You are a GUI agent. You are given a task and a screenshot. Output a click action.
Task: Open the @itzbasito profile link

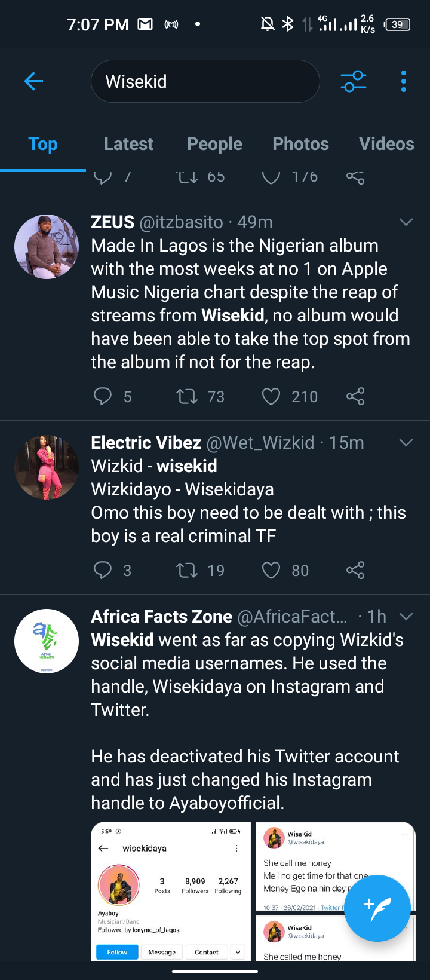(181, 222)
